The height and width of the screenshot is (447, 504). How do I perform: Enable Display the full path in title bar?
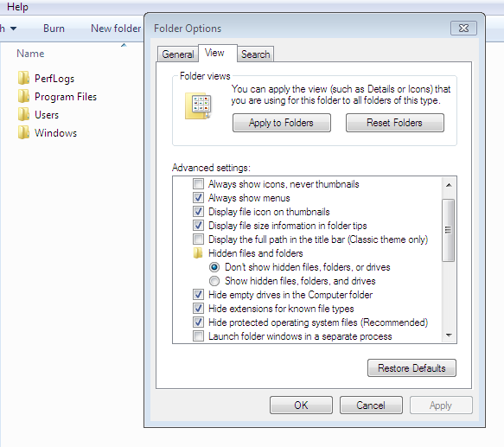point(198,239)
